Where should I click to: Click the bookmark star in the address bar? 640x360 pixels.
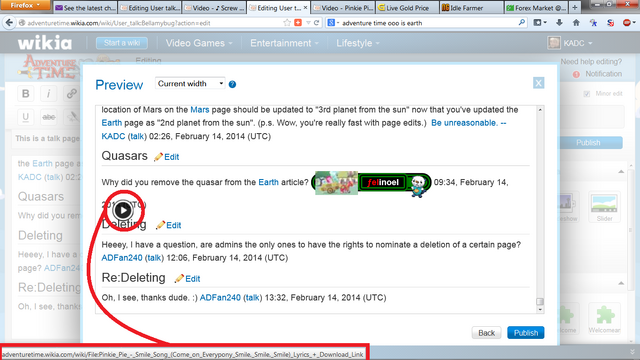(x=287, y=23)
